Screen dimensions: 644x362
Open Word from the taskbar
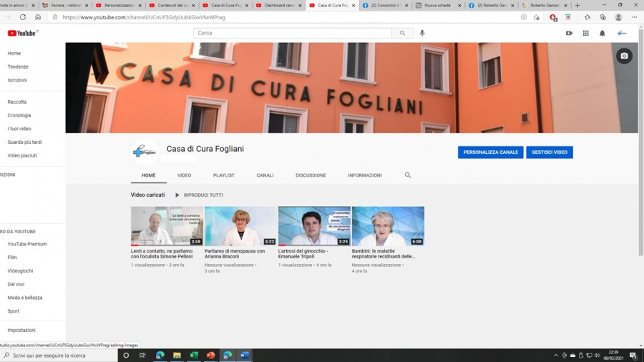coord(245,355)
